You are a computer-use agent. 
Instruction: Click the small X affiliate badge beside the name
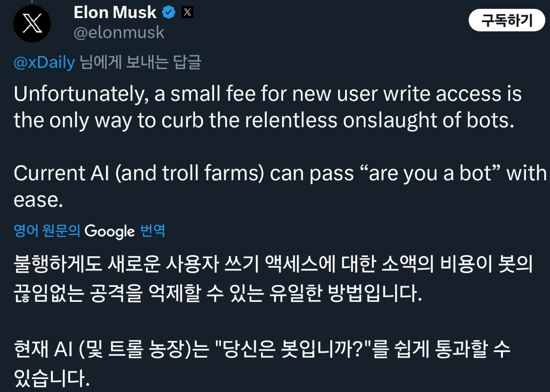(188, 12)
